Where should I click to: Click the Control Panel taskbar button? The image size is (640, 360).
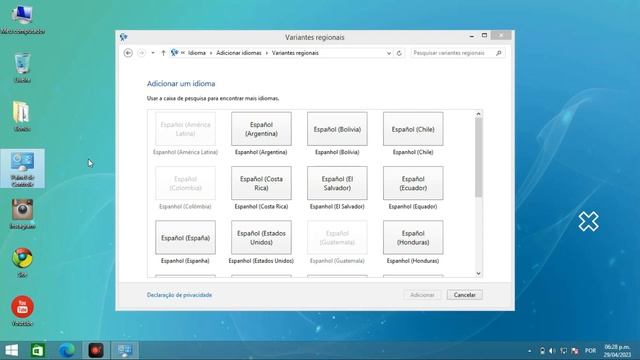124,351
